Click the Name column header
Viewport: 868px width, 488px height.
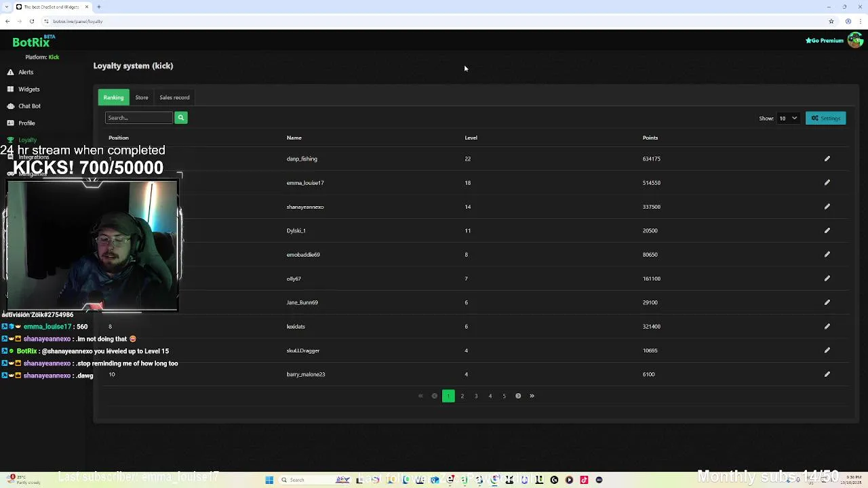click(294, 138)
